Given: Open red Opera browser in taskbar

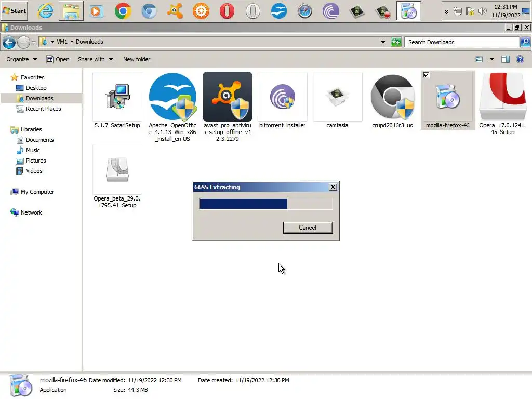Looking at the screenshot, I should pos(227,11).
